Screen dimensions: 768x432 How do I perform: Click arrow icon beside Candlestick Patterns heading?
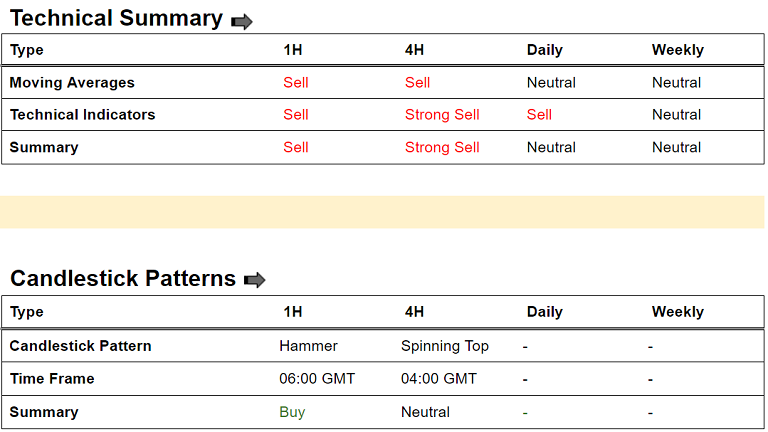pyautogui.click(x=254, y=281)
